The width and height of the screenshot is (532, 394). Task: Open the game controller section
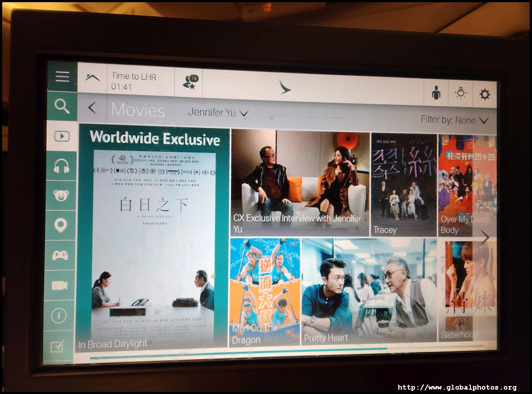point(60,255)
